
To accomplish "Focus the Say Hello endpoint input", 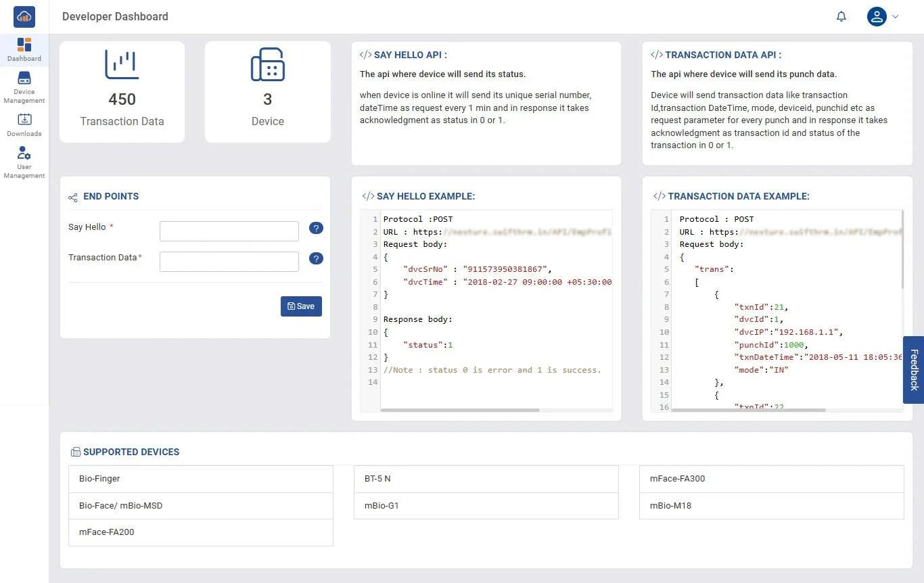I will [x=229, y=231].
